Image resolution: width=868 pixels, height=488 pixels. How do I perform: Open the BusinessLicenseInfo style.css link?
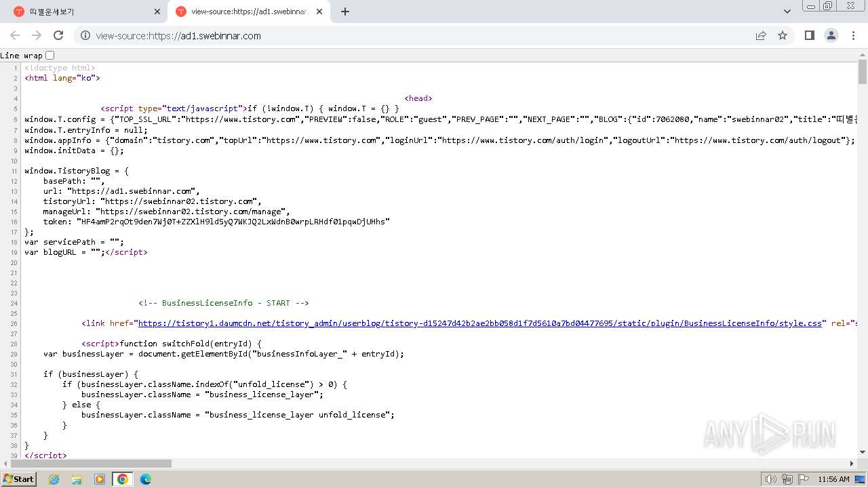click(480, 323)
